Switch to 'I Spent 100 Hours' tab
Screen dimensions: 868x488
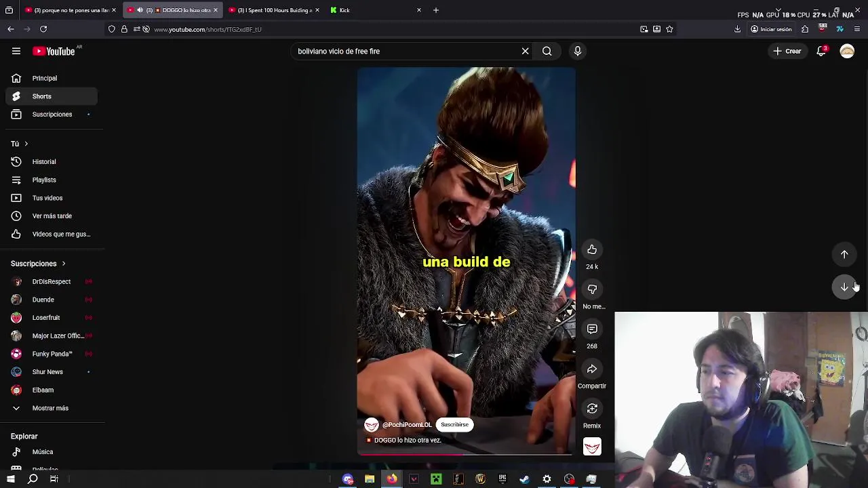coord(273,10)
